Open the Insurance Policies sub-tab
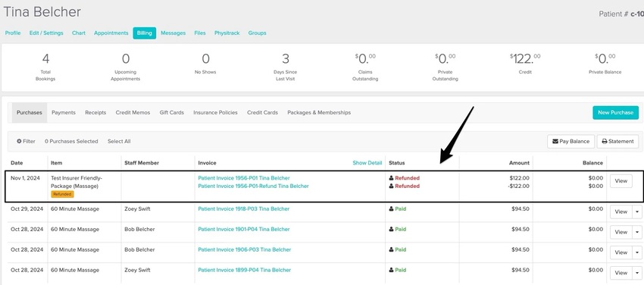 coord(216,112)
